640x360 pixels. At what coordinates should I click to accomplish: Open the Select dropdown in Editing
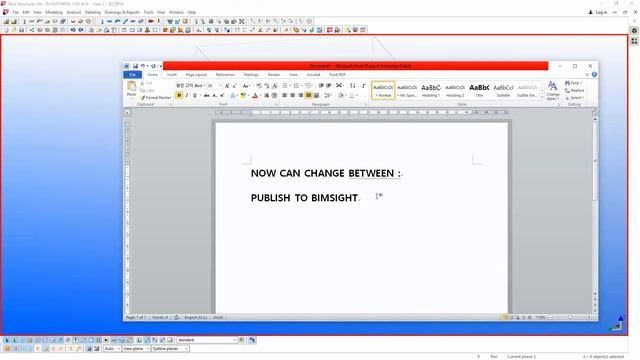pyautogui.click(x=575, y=98)
